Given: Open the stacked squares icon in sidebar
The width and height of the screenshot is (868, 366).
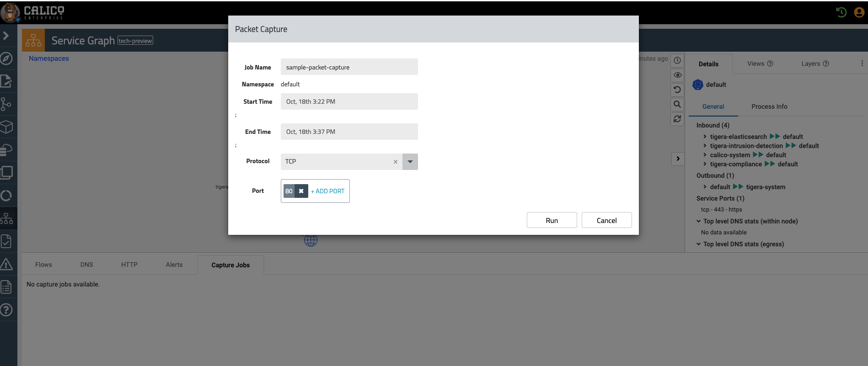Looking at the screenshot, I should coord(6,172).
